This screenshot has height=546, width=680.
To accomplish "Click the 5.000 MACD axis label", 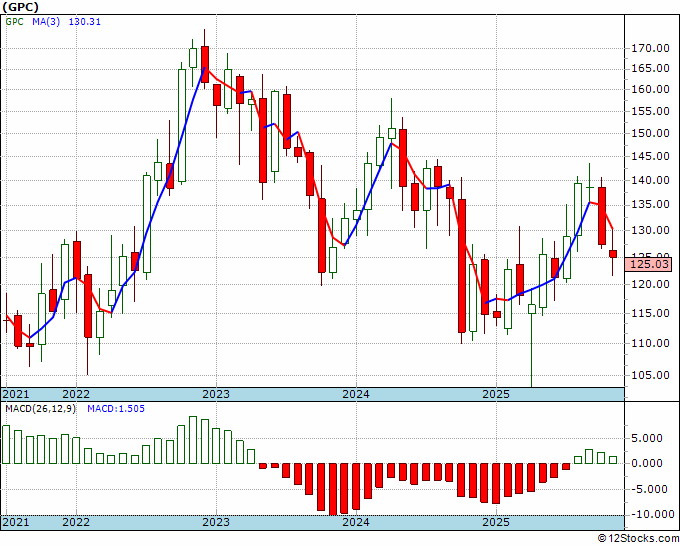I will tap(647, 438).
